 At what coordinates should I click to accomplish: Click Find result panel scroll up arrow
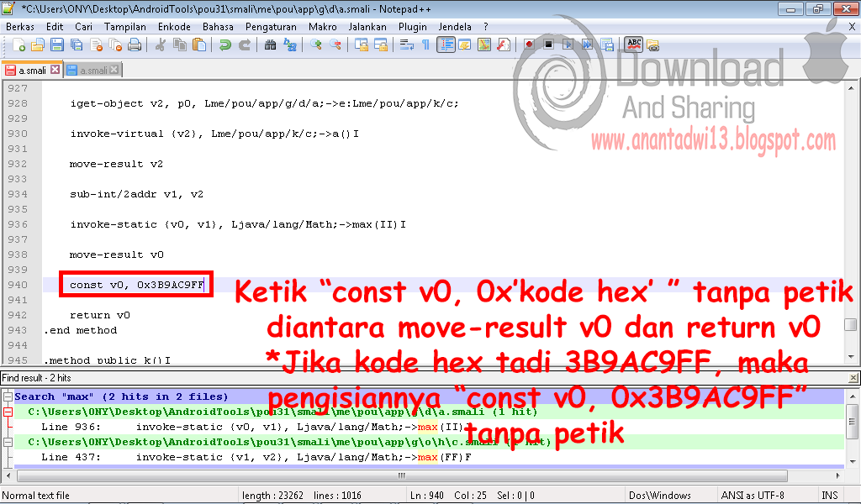852,396
